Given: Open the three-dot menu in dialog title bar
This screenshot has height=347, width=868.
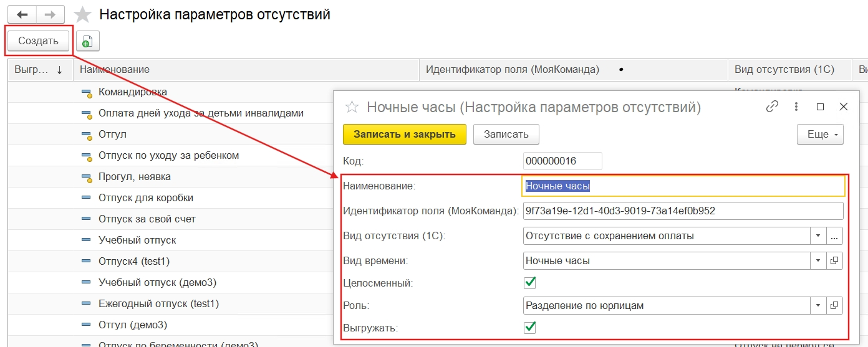Looking at the screenshot, I should click(x=796, y=107).
